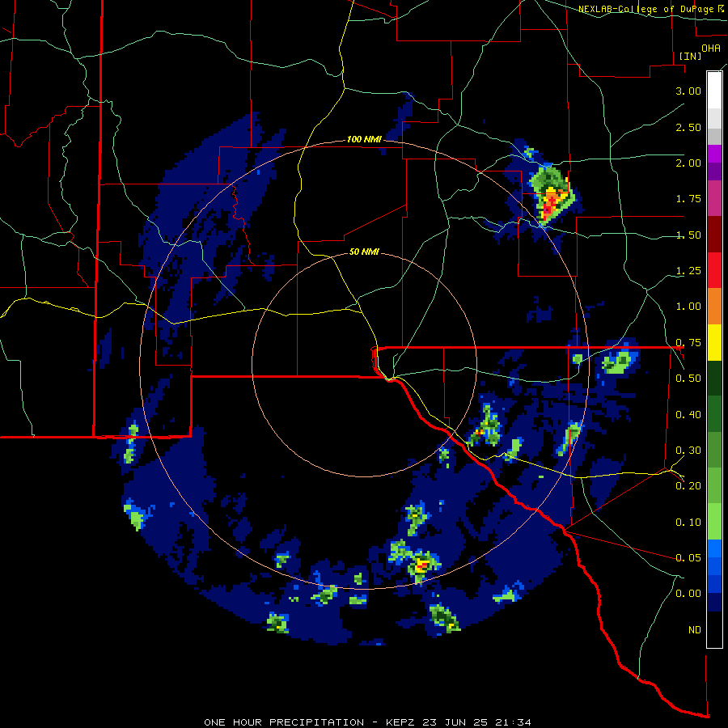Click the '1.25' legend value
This screenshot has width=728, height=728.
point(688,271)
